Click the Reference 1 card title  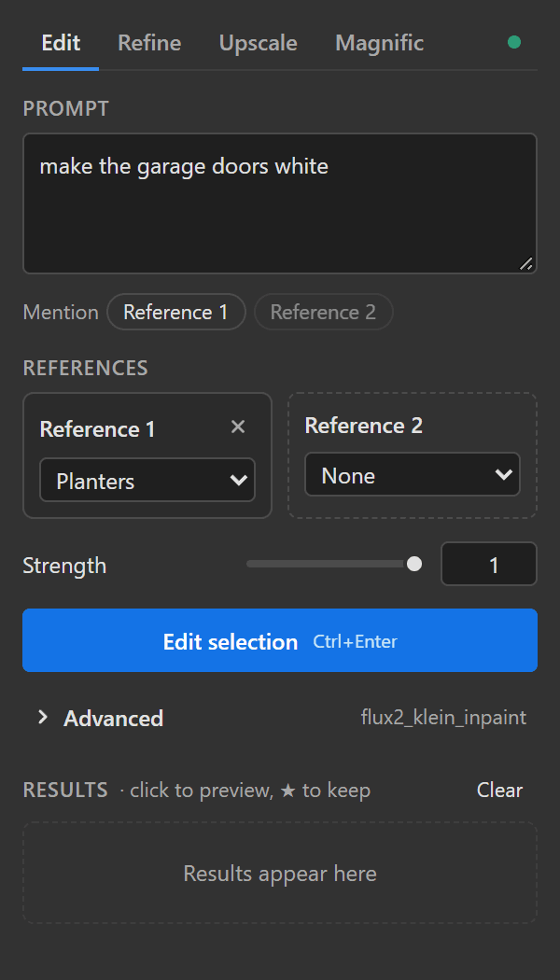click(x=97, y=429)
